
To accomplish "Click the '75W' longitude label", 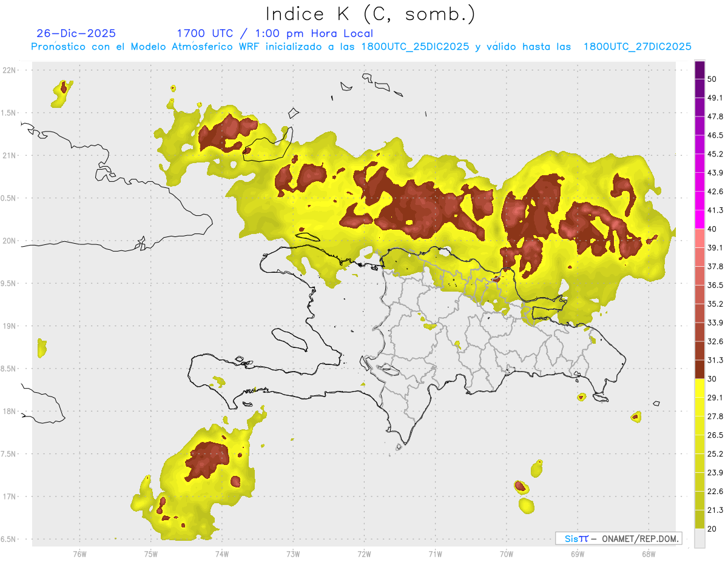I will (x=150, y=554).
